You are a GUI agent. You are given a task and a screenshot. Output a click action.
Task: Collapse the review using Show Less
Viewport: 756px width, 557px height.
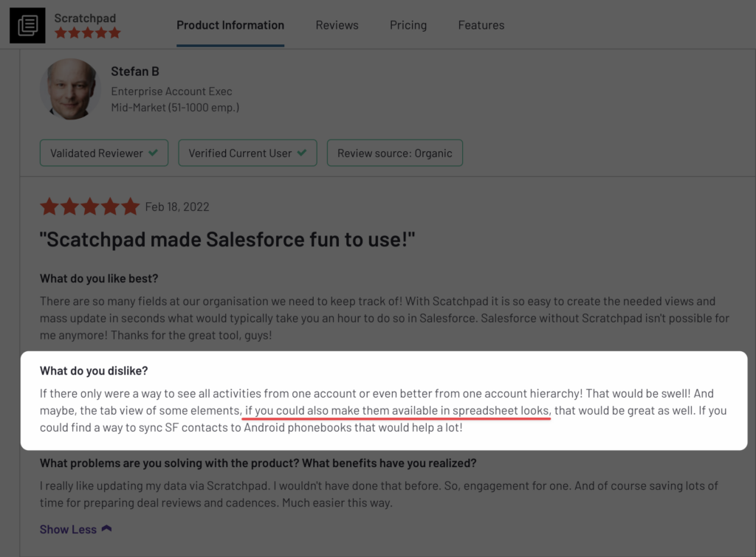click(69, 529)
